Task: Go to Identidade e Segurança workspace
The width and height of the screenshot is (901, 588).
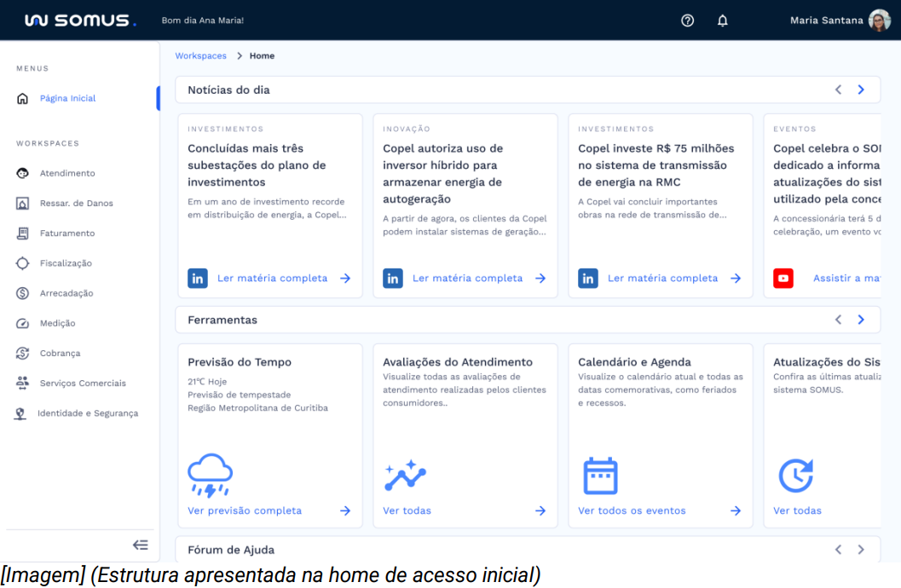Action: pyautogui.click(x=87, y=413)
